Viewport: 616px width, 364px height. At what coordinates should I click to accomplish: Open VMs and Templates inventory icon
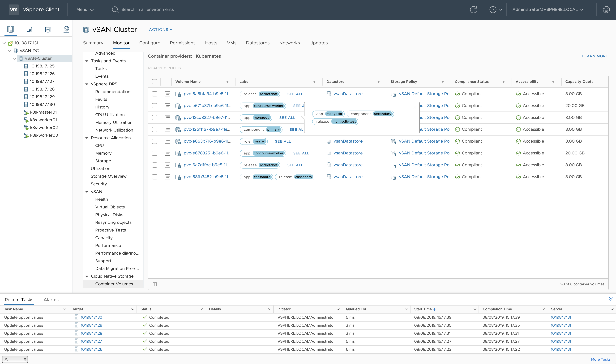[29, 29]
